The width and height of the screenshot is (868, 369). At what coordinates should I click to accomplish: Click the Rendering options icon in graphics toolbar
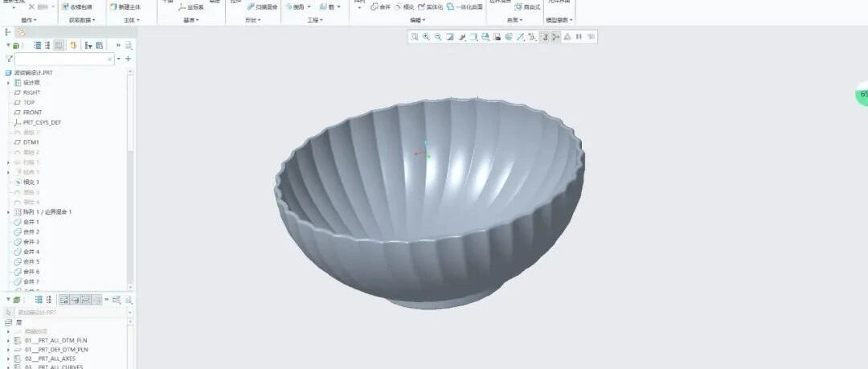461,36
